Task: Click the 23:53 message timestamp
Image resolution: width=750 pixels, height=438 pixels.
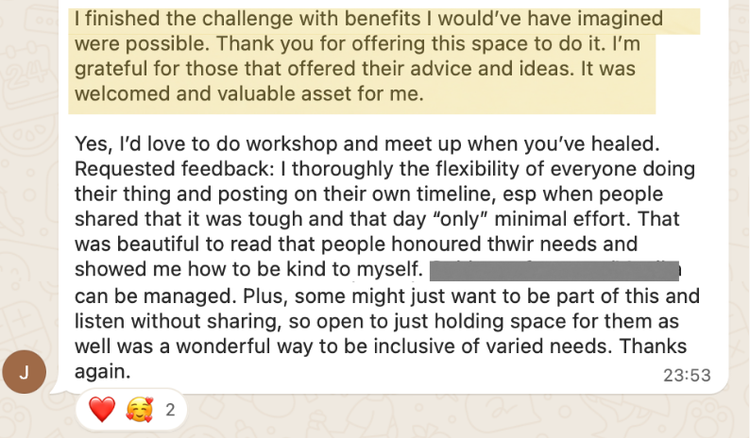Action: (686, 376)
